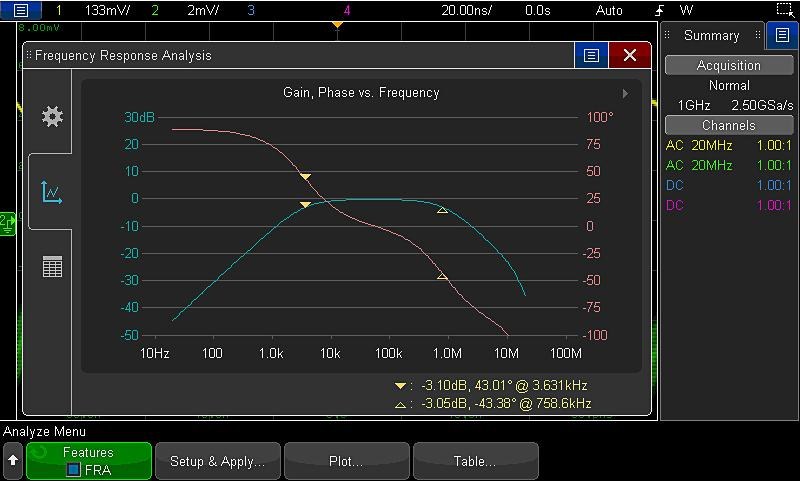Grab the FRA dialog title drag handle
Image resolution: width=800 pixels, height=481 pixels.
pos(29,55)
